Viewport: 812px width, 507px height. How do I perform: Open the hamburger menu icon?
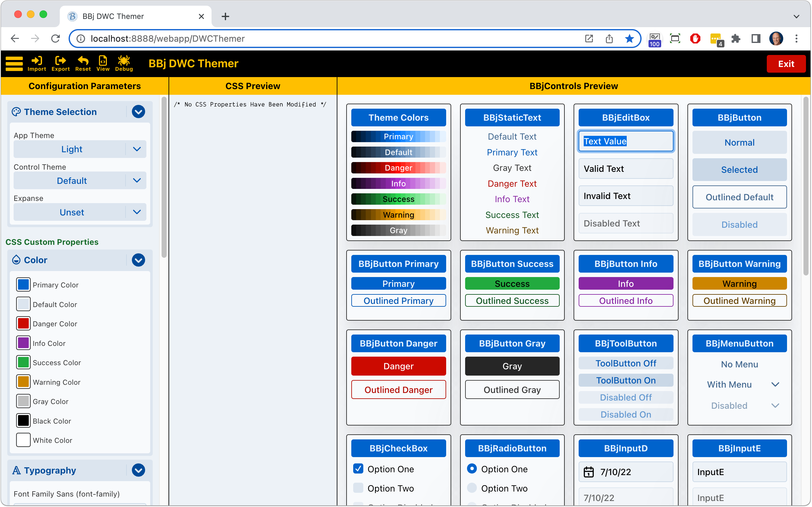(x=14, y=64)
